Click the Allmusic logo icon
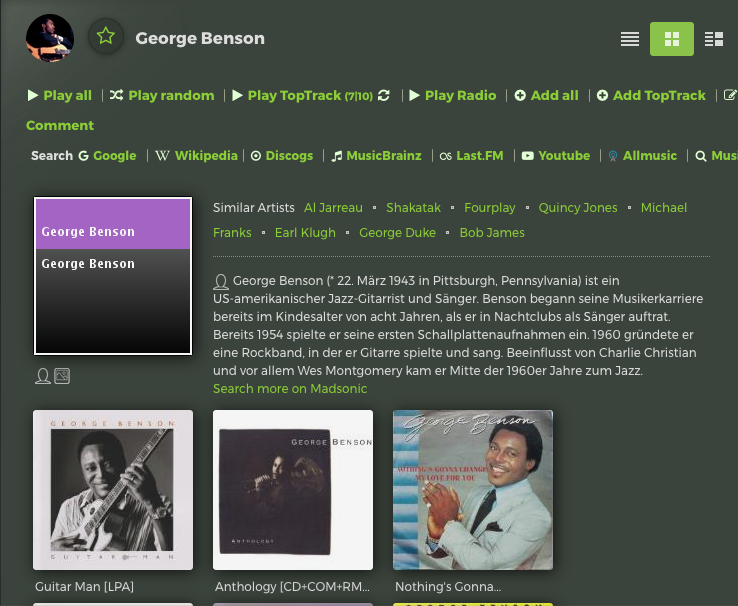This screenshot has height=606, width=738. tap(613, 156)
